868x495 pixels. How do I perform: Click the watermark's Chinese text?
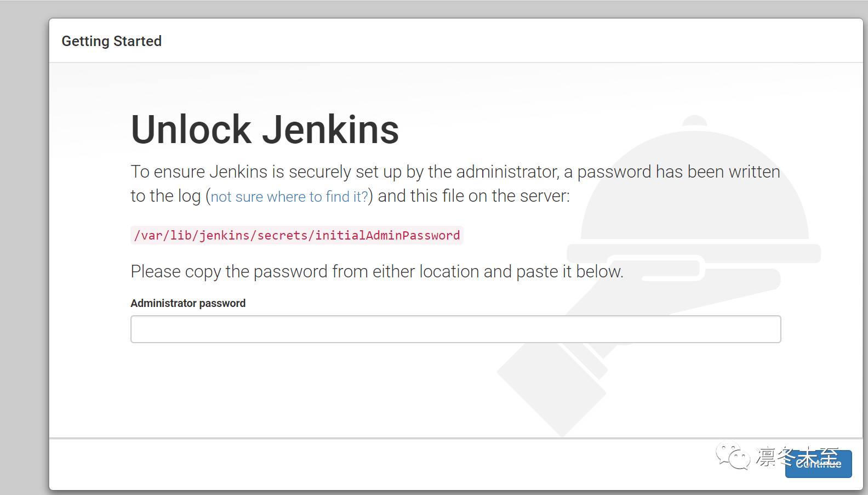(x=797, y=456)
